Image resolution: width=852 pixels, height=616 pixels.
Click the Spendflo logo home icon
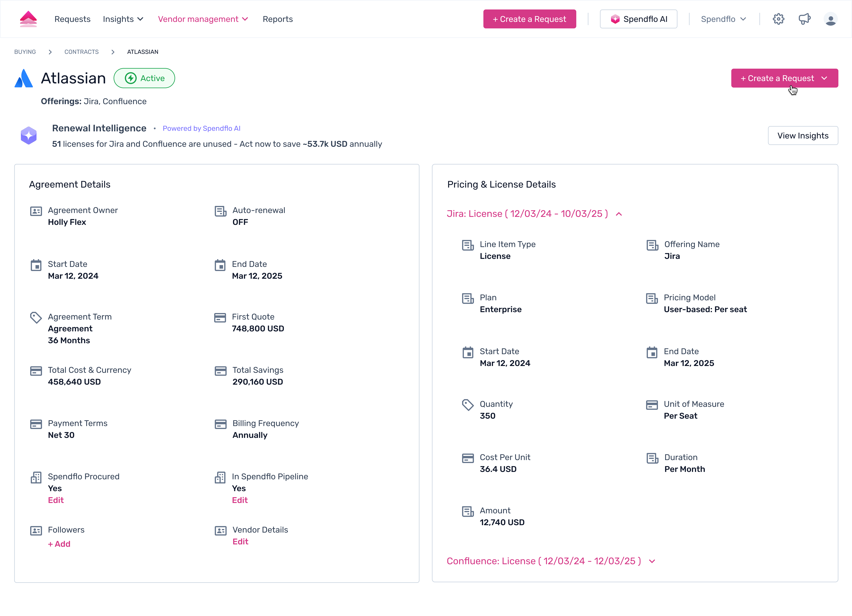pyautogui.click(x=28, y=19)
